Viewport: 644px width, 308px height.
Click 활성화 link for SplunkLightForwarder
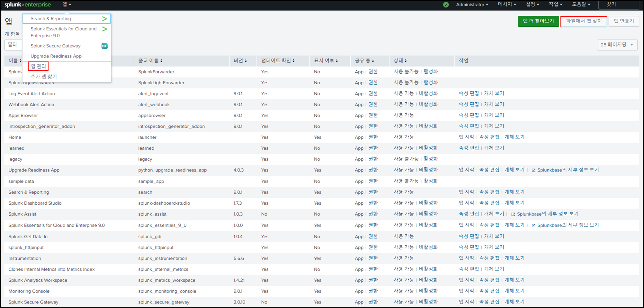pos(431,83)
